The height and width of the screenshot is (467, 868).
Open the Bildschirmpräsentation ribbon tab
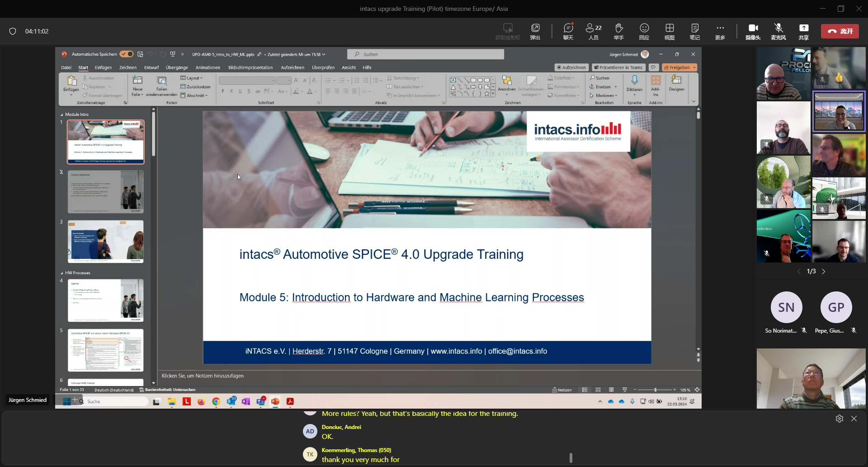point(250,67)
